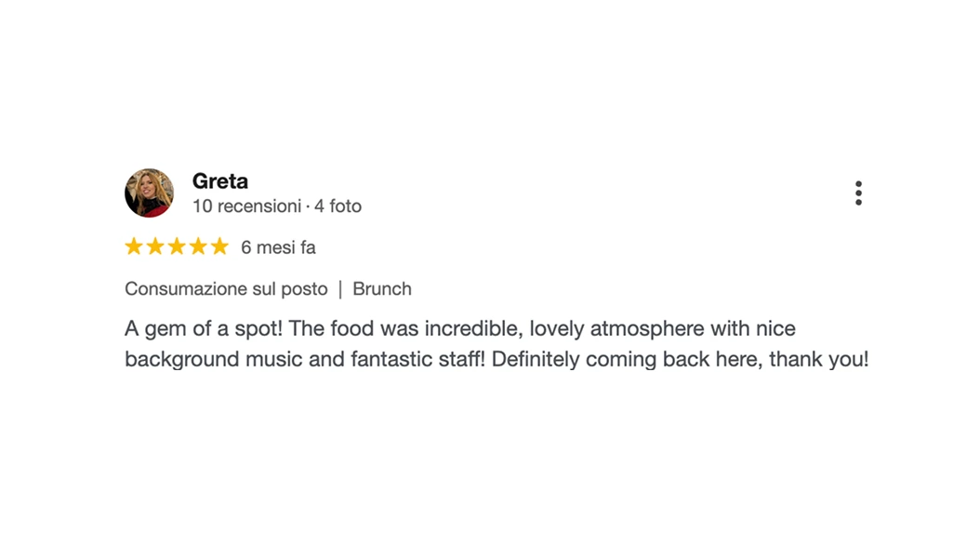Viewport: 980px width, 545px height.
Task: Click the "10 recensioni" count
Action: tap(246, 206)
